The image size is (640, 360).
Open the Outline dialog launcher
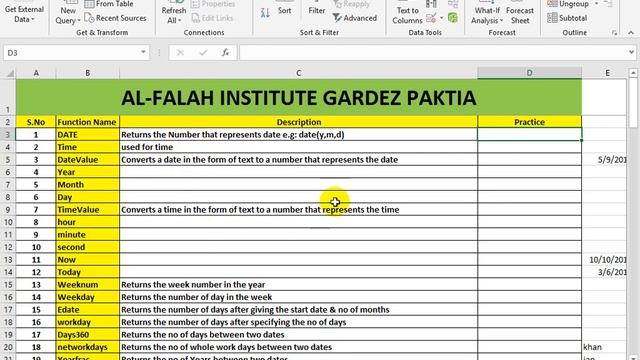pos(614,33)
